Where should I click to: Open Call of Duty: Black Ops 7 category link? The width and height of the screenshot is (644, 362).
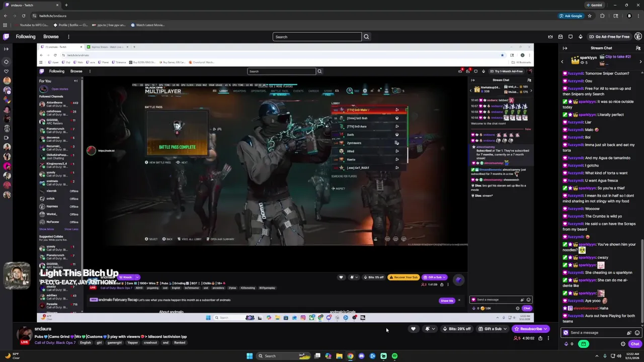[x=55, y=343]
